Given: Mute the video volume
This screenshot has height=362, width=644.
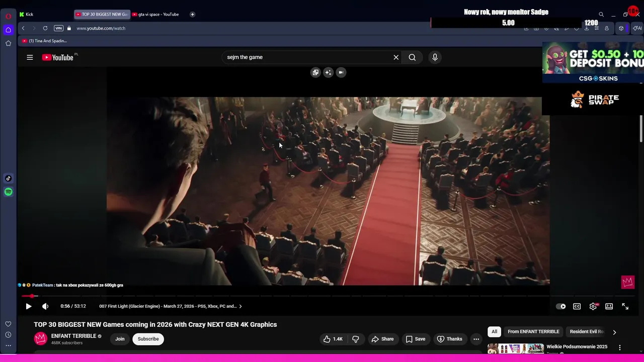Looking at the screenshot, I should (45, 306).
